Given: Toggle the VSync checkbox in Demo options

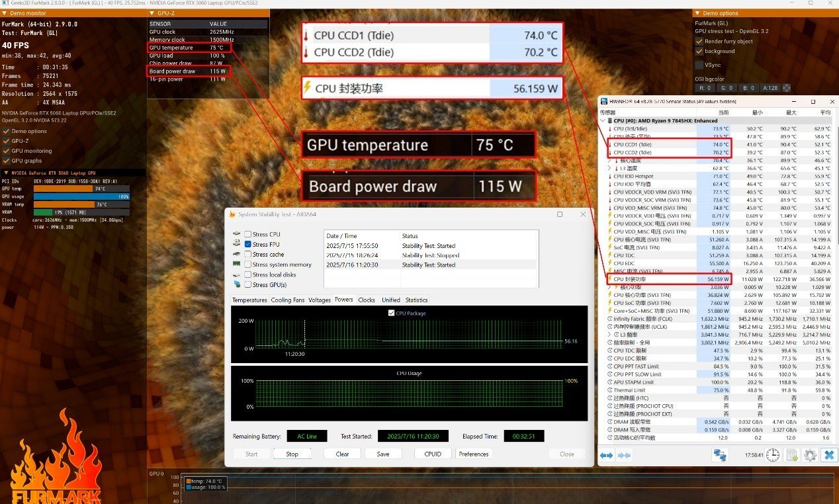Looking at the screenshot, I should coord(699,65).
